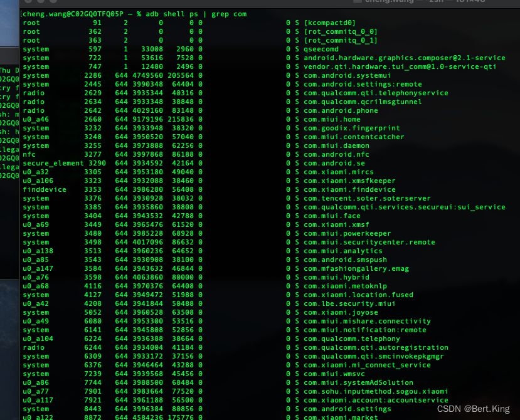Select com.xiaomi.mi_connect_service text
The height and width of the screenshot is (420, 520).
367,365
